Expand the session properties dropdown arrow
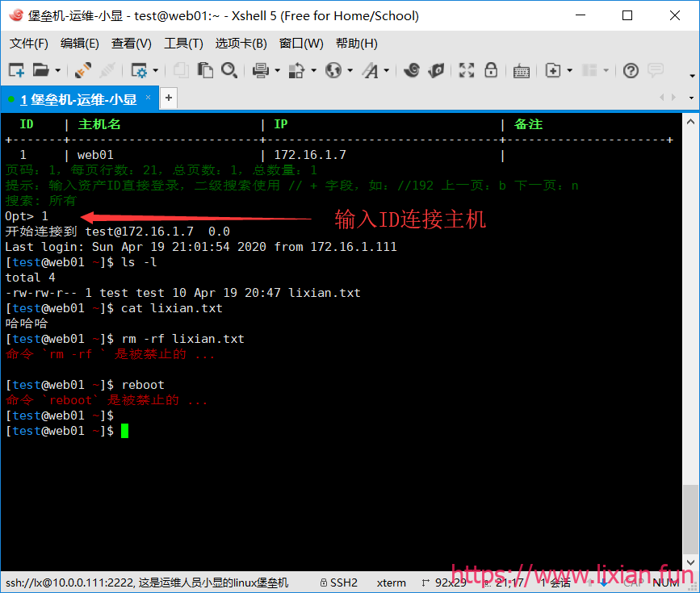The width and height of the screenshot is (700, 593). (155, 70)
